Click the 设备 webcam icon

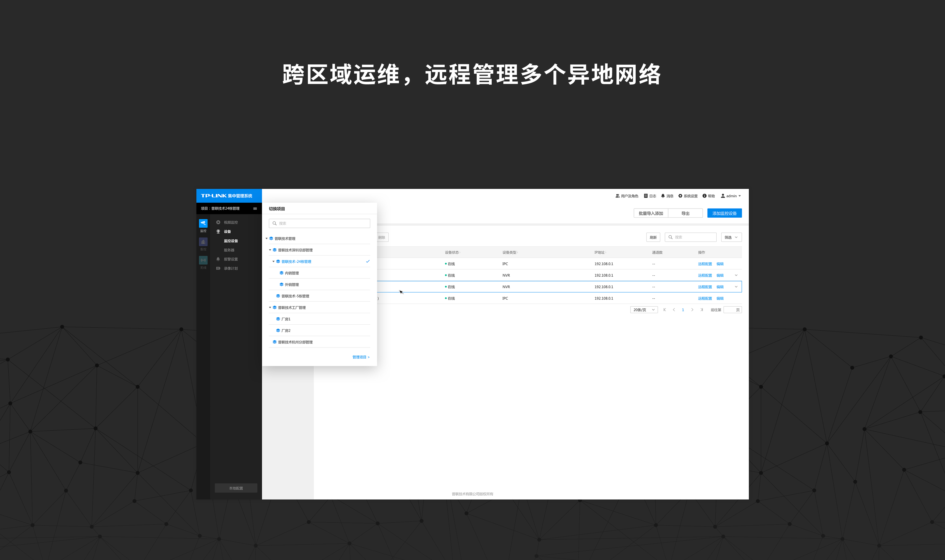218,231
